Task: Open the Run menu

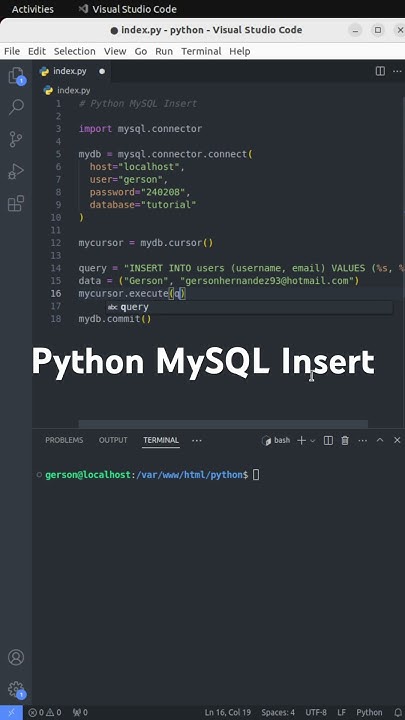Action: point(164,51)
